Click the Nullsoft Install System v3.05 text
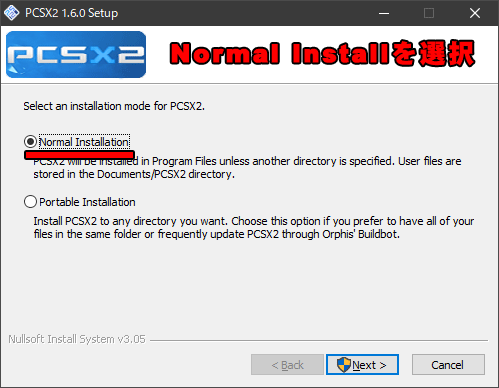499x388 pixels. [x=77, y=339]
